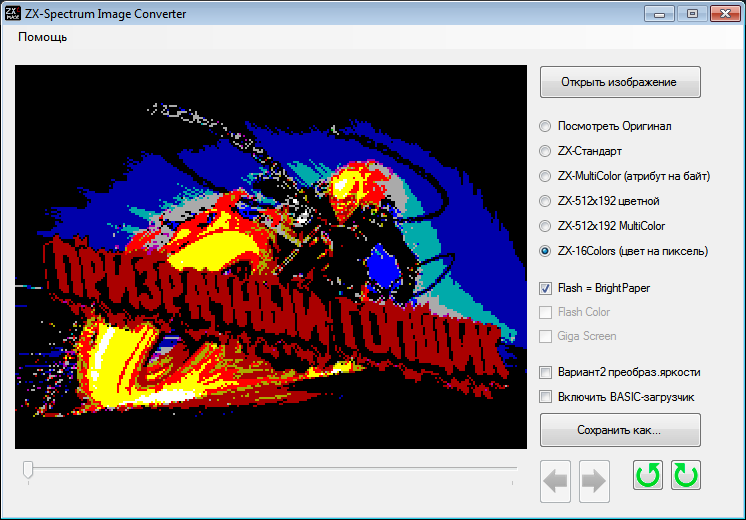The height and width of the screenshot is (520, 746).
Task: Rotate image clockwise with green arrow
Action: coord(686,475)
